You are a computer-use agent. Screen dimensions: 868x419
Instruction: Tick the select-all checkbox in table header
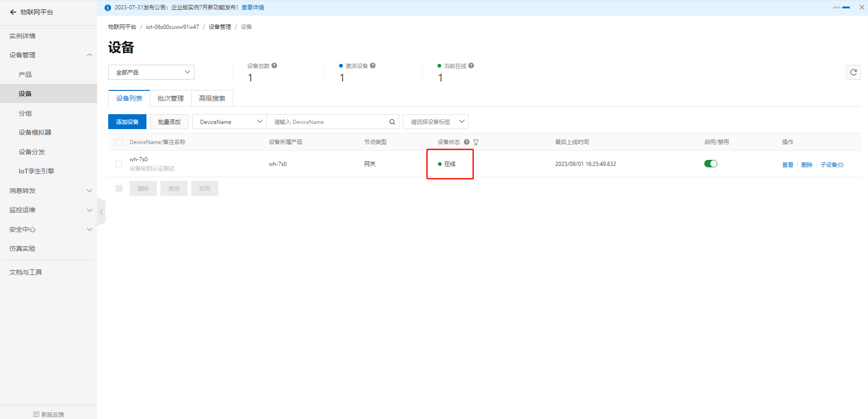coord(119,142)
